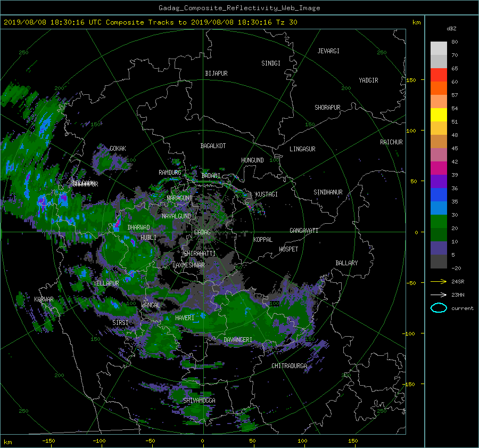Click the SHIVAMOGGA city label
The width and height of the screenshot is (479, 448).
(199, 400)
